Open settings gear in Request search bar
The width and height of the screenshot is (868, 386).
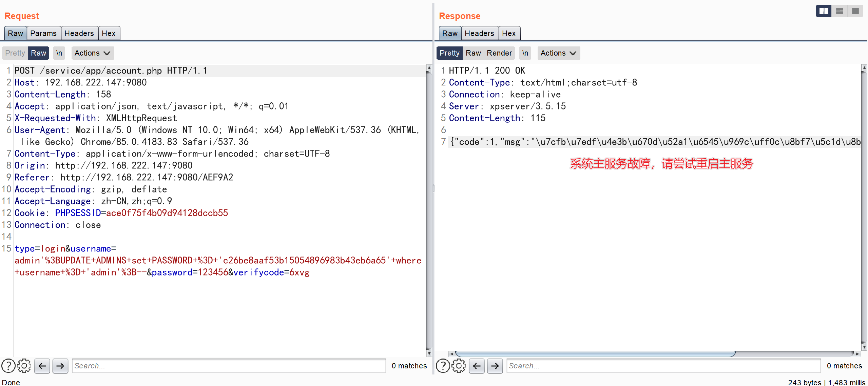point(24,366)
